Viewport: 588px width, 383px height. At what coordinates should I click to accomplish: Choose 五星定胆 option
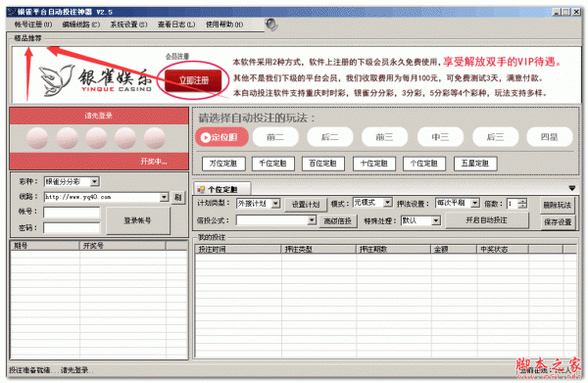click(x=475, y=164)
